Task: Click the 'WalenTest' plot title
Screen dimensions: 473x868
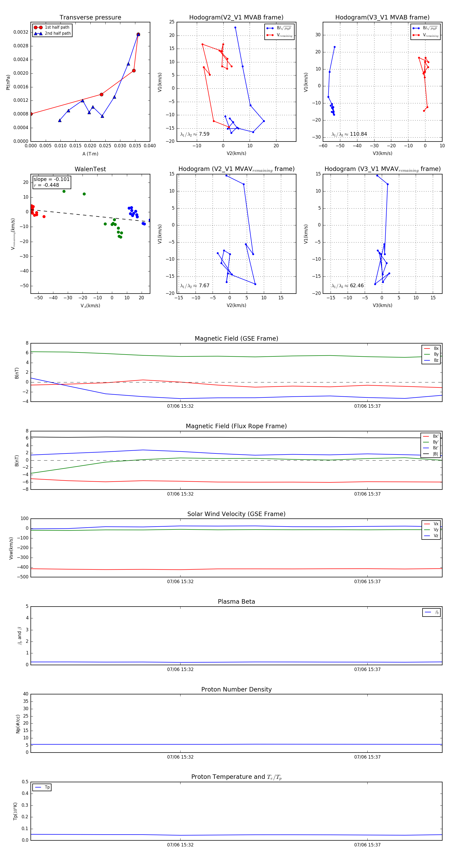Action: pos(90,169)
